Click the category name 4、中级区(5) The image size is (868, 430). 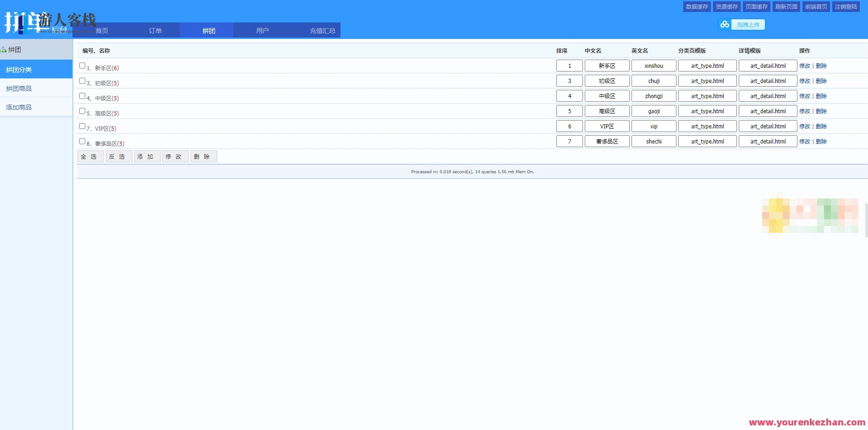[103, 98]
